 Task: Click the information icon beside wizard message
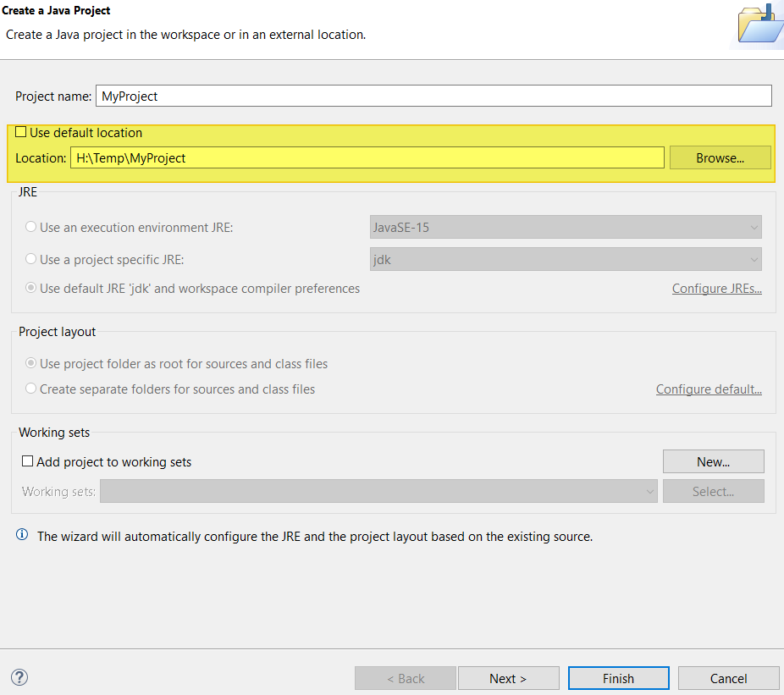coord(22,536)
